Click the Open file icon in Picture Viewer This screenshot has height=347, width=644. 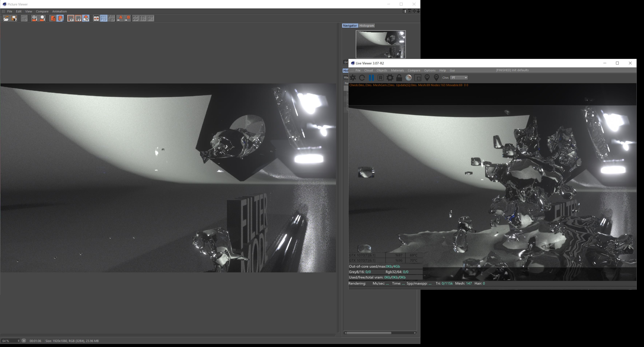tap(6, 18)
